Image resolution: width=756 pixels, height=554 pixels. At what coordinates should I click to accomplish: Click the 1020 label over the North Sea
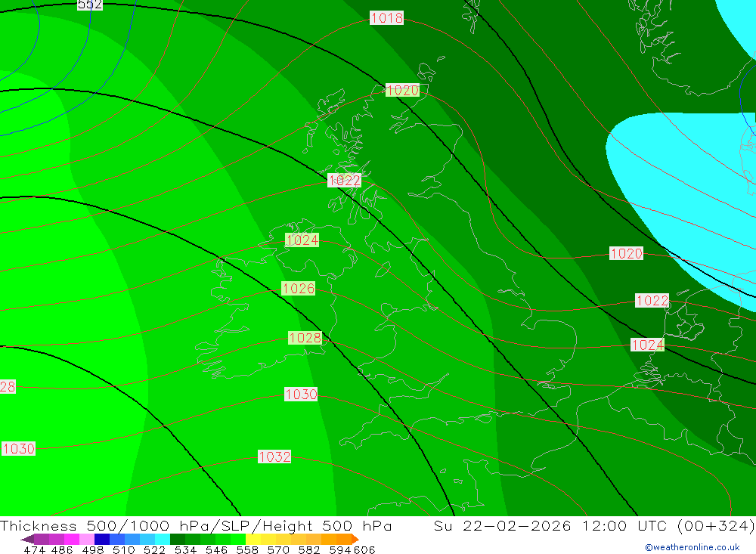pos(626,253)
